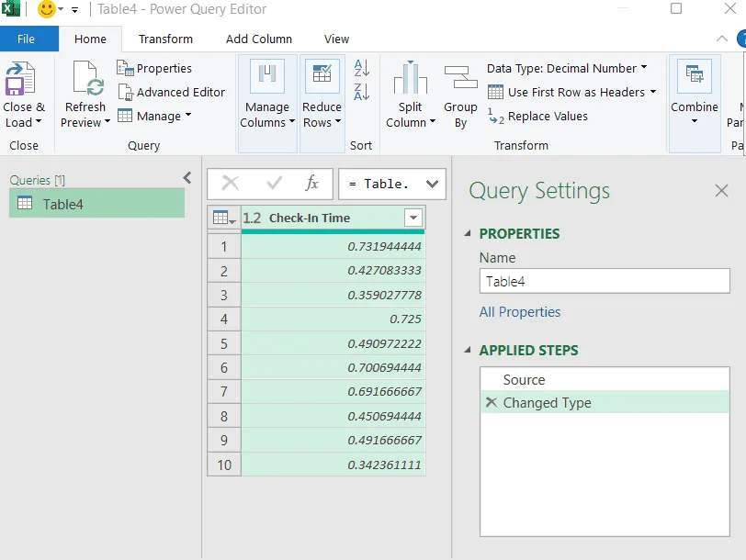Screen dimensions: 746x560
Task: Change Data Type: Decimal Number dropdown
Action: click(x=567, y=69)
